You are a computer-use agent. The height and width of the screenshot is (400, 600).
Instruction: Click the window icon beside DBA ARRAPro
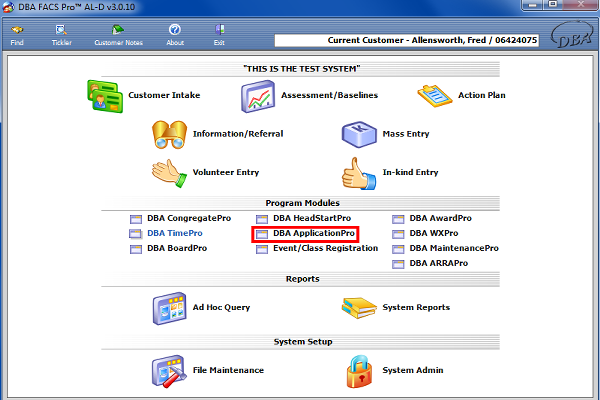398,264
